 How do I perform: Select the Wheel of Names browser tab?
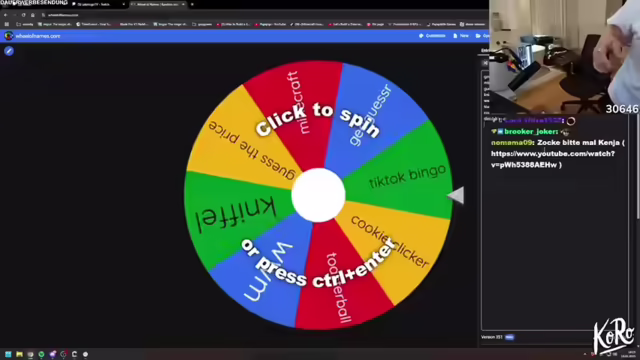(x=158, y=4)
